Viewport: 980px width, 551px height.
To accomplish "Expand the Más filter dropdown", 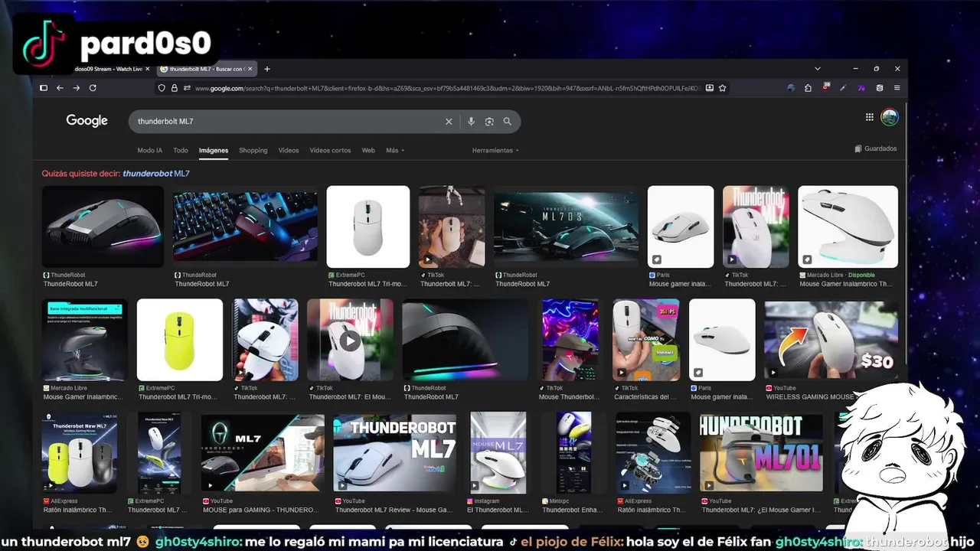I will 395,150.
